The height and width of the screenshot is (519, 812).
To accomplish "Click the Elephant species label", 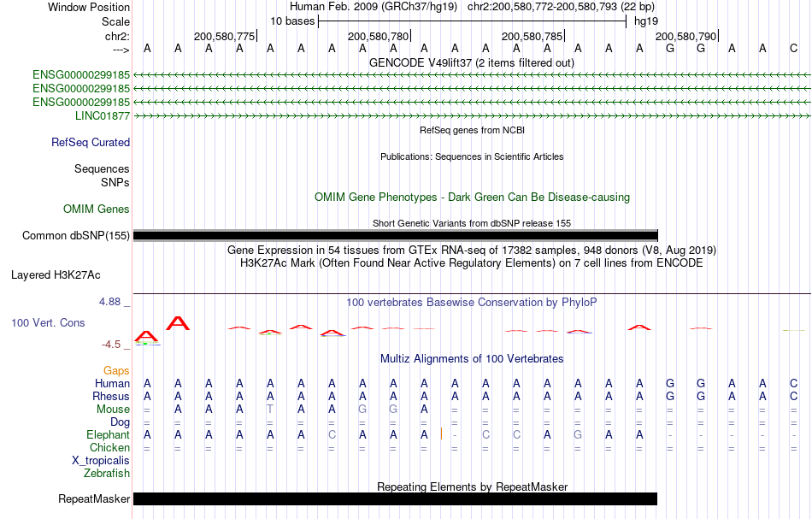I will pos(109,434).
